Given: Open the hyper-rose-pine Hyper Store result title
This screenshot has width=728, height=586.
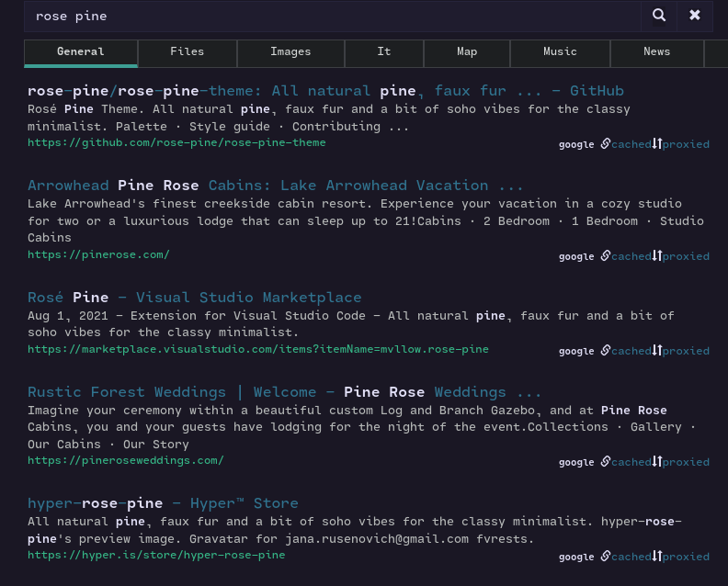Looking at the screenshot, I should 163,503.
